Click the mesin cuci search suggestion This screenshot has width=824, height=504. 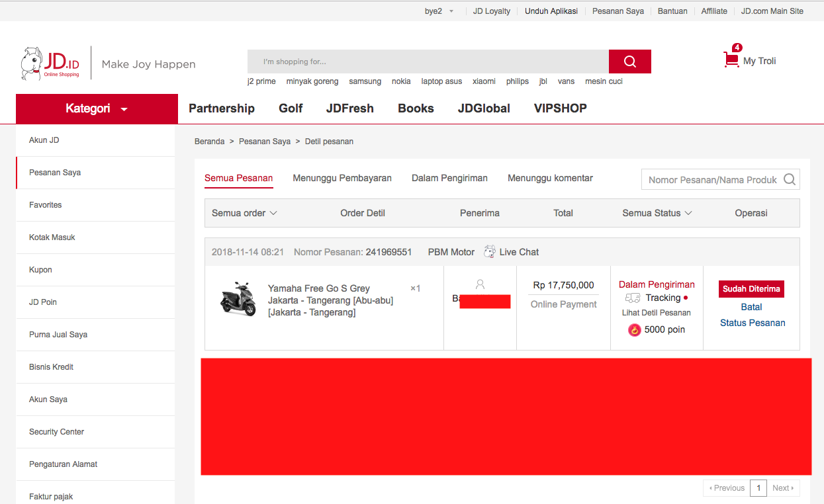click(x=604, y=81)
